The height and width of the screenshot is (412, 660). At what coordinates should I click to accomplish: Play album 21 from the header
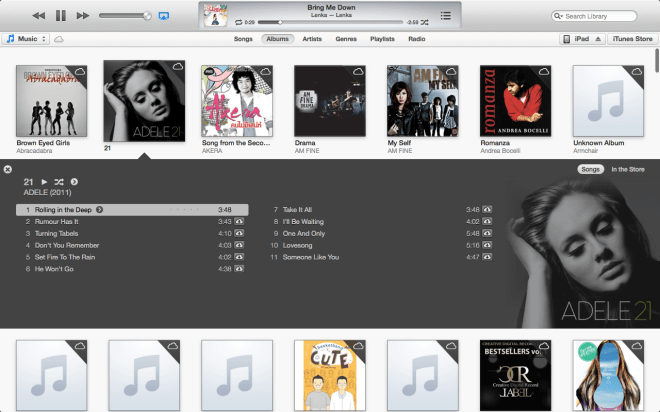tap(44, 181)
